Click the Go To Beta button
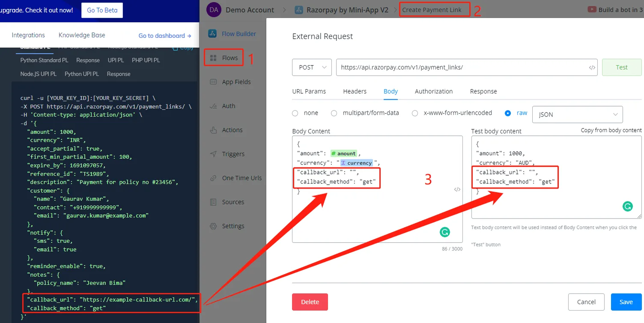Viewport: 644px width, 323px height. tap(102, 10)
